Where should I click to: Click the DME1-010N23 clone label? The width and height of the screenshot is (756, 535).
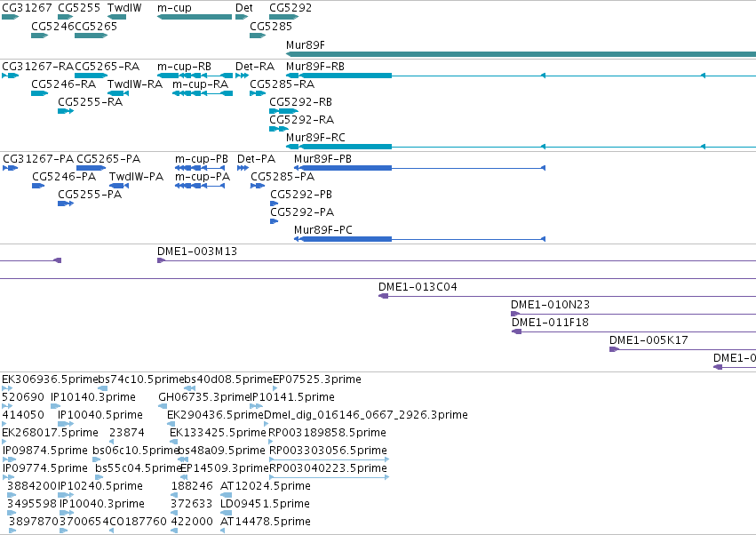[x=550, y=305]
